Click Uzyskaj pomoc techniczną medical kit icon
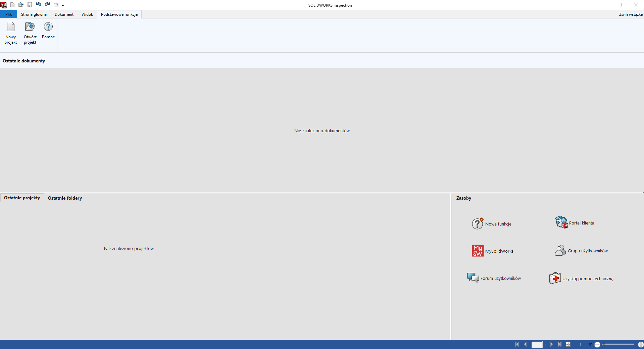The image size is (644, 349). (555, 278)
